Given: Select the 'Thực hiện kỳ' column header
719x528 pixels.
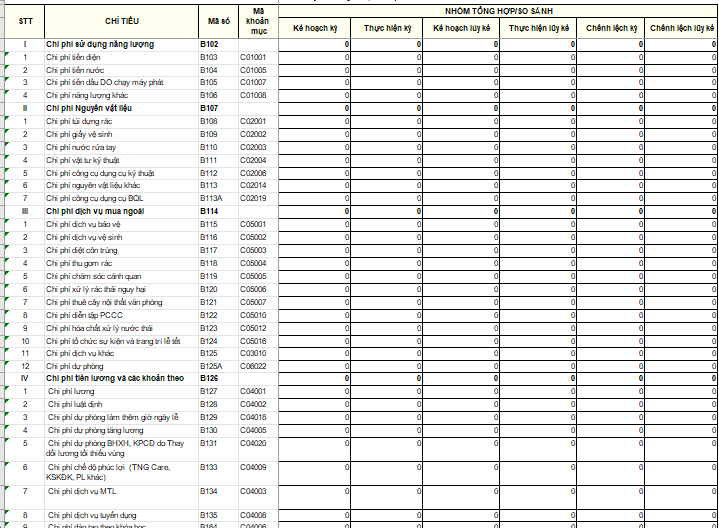Looking at the screenshot, I should click(387, 28).
